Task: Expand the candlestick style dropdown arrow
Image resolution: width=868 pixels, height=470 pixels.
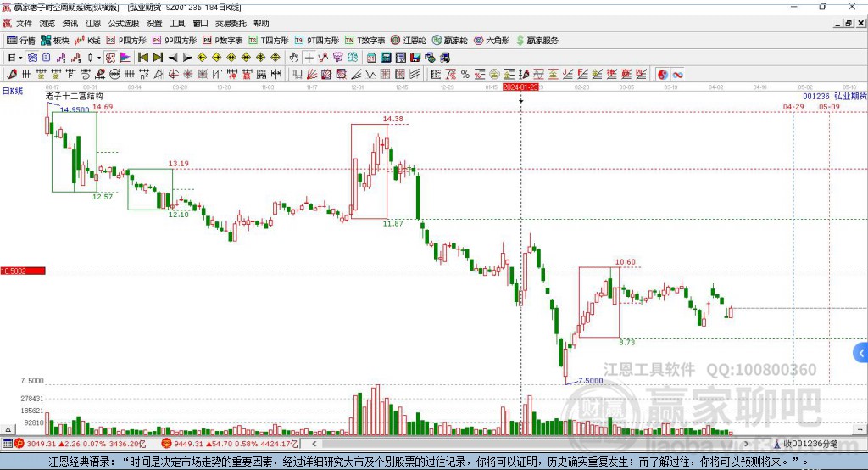Action: 98,58
